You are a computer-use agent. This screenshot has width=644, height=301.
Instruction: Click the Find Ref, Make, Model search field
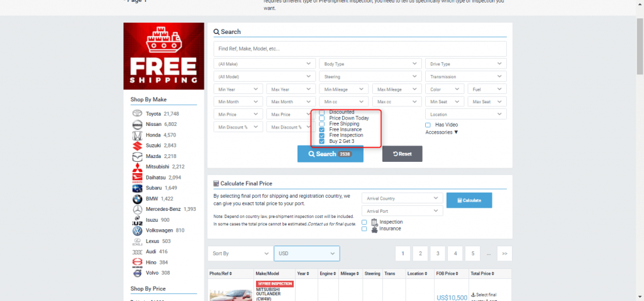coord(360,48)
